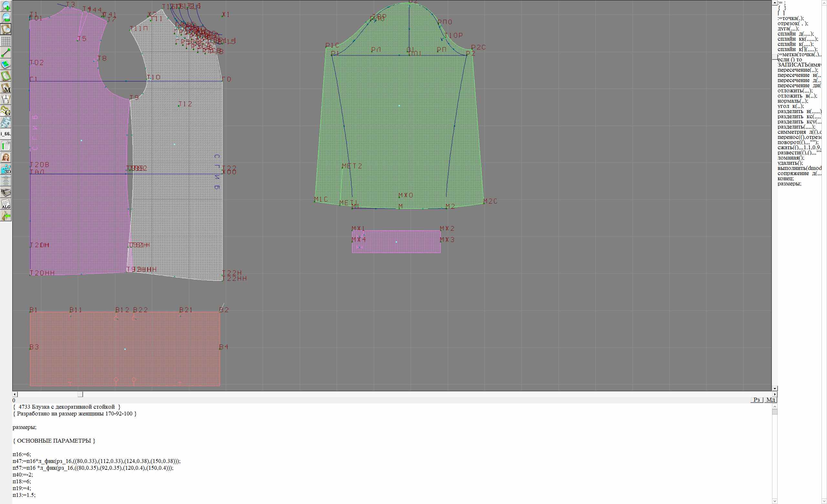
Task: Click the Рз button
Action: (x=757, y=400)
